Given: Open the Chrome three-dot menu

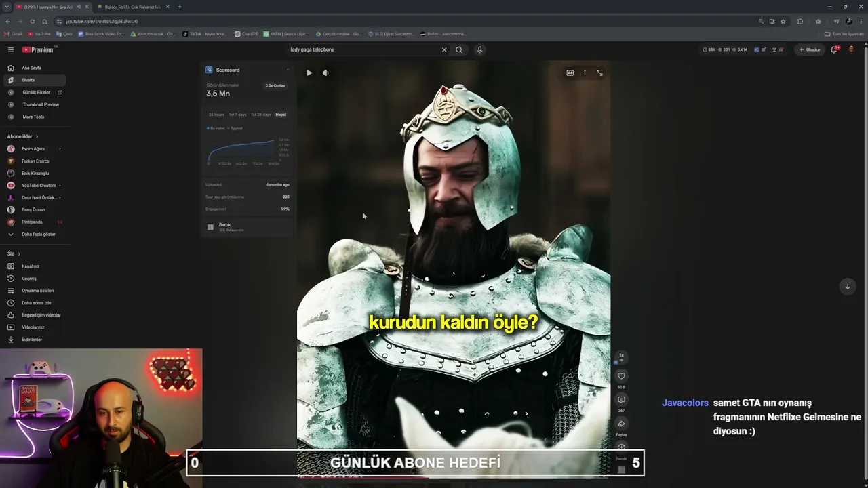Looking at the screenshot, I should point(861,21).
